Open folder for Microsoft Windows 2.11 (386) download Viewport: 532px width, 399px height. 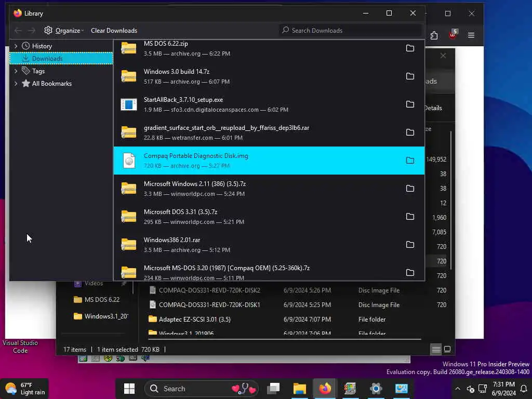pos(410,188)
